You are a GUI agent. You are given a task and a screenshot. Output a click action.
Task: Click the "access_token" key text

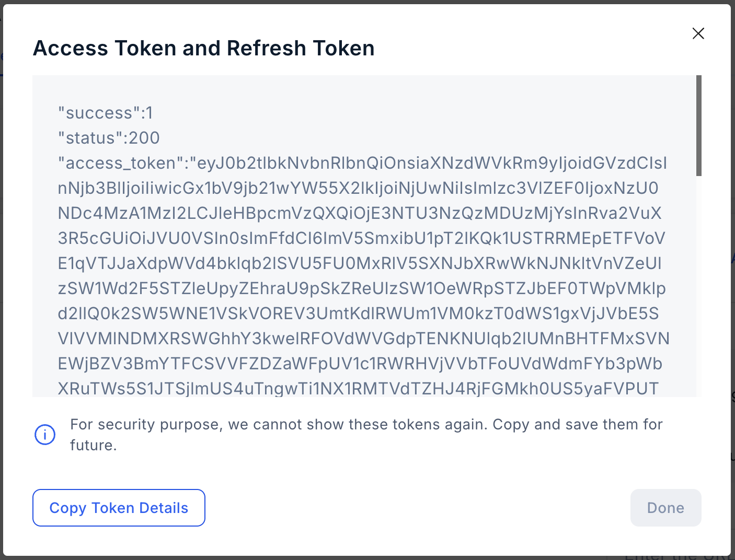click(x=120, y=163)
